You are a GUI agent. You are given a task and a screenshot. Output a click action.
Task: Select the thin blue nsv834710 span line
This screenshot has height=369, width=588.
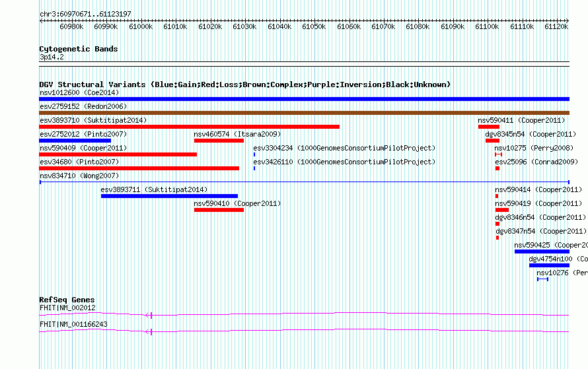(x=305, y=182)
